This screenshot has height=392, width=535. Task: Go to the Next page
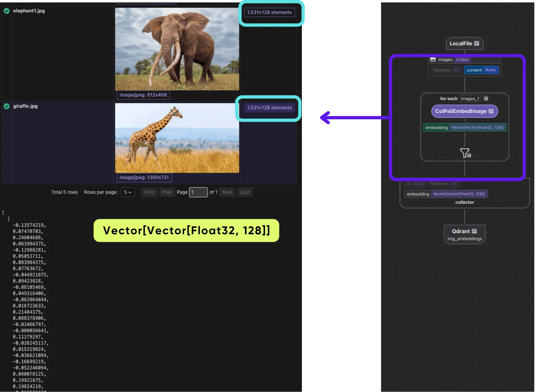click(x=227, y=192)
